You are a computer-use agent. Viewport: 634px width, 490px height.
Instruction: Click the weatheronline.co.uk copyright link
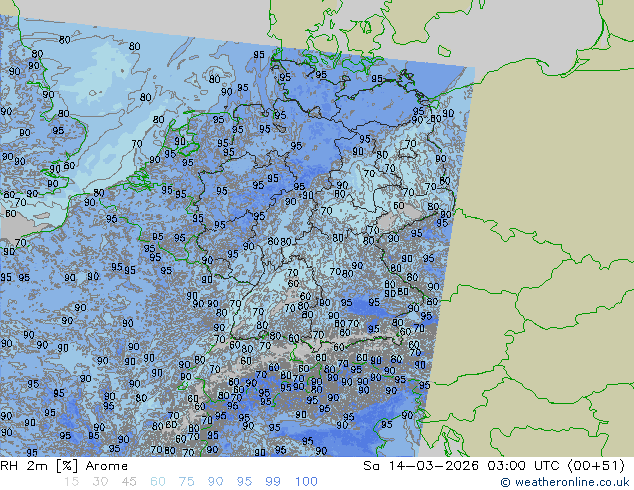565,482
